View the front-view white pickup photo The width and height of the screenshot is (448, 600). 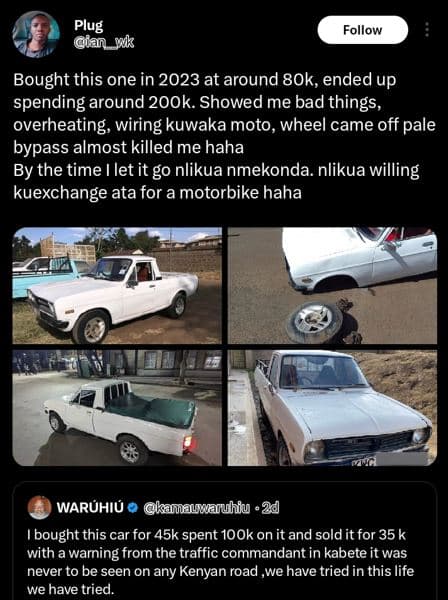coord(332,408)
